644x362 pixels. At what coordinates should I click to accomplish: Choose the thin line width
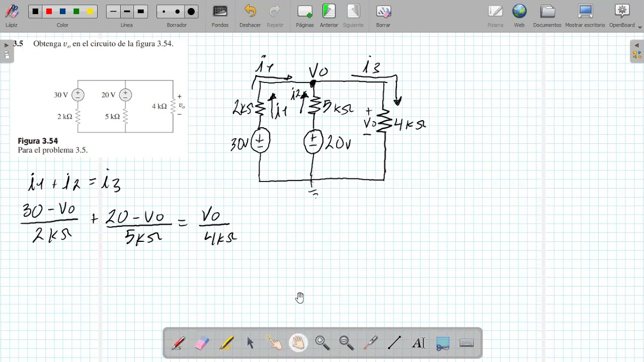[113, 12]
